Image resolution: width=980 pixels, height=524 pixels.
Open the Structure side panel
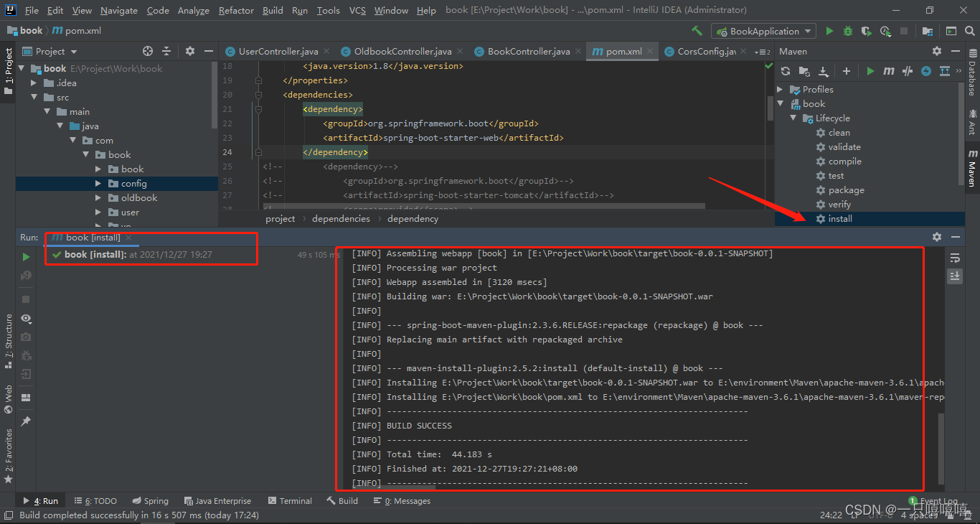tap(9, 342)
